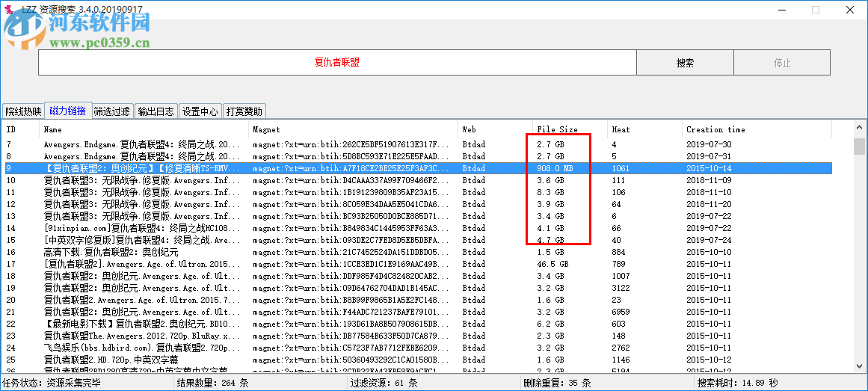The width and height of the screenshot is (868, 391).
Task: Click the 删除重复: 35 条 status entry
Action: [558, 383]
